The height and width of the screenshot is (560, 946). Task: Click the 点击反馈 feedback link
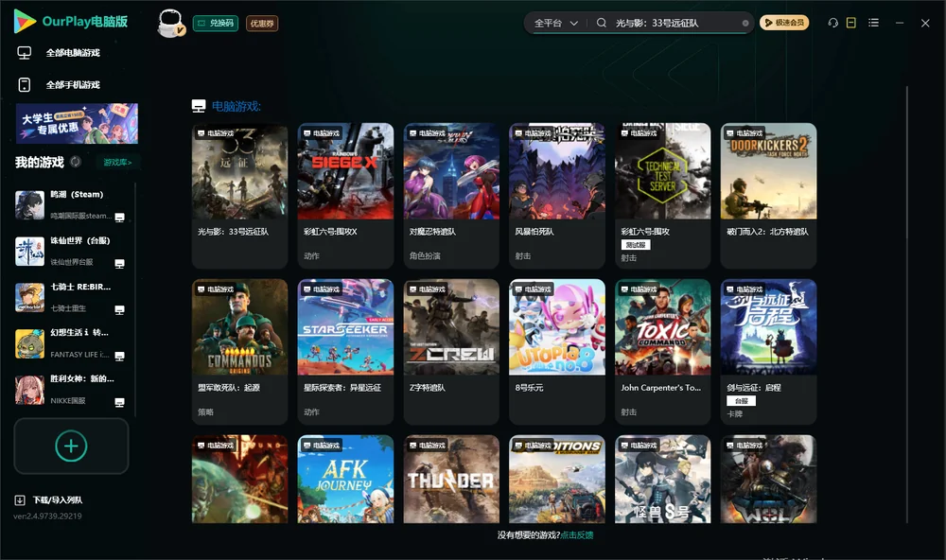[x=577, y=535]
